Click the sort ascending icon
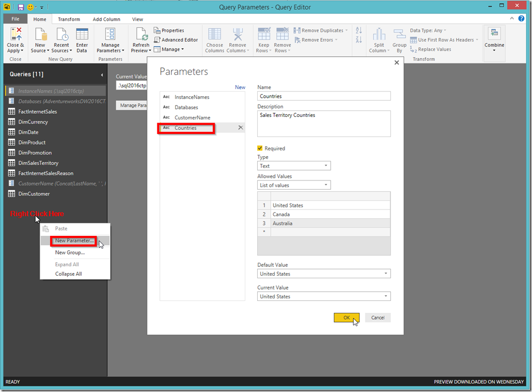Viewport: 532px width, 392px height. click(359, 30)
